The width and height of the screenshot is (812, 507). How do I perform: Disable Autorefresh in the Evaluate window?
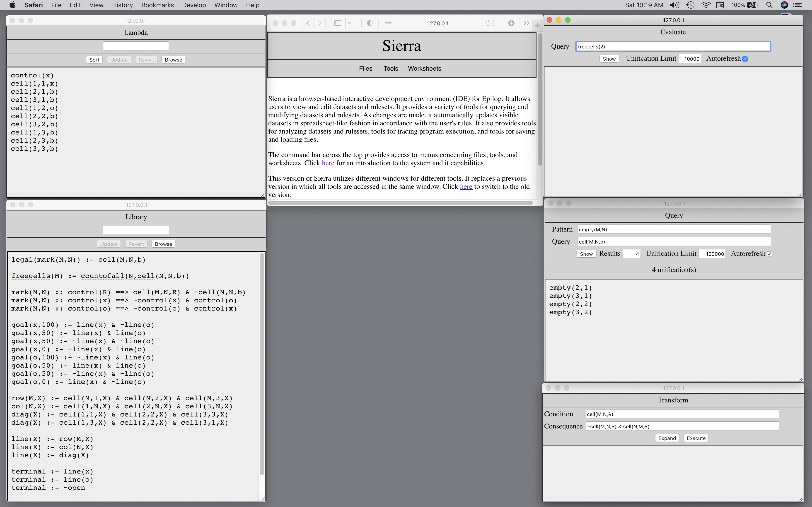pyautogui.click(x=745, y=59)
